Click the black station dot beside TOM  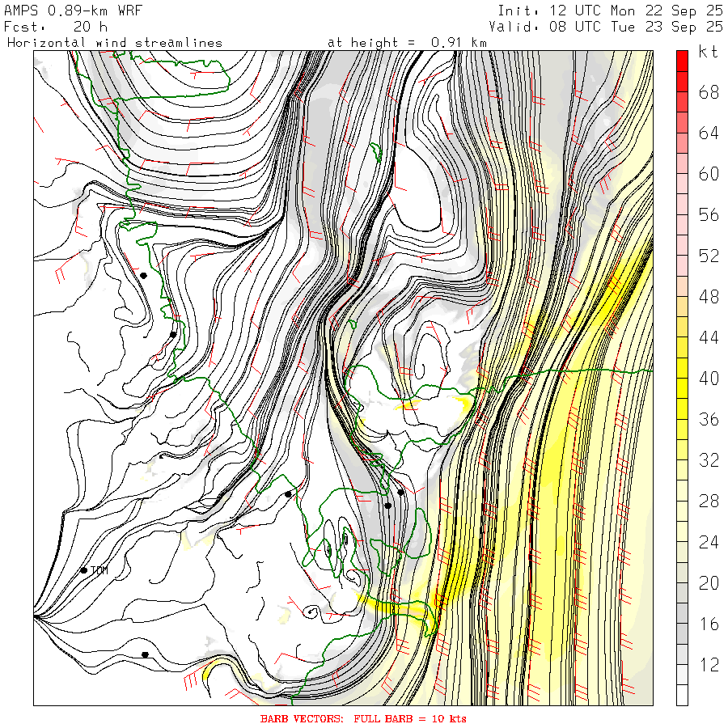[84, 570]
